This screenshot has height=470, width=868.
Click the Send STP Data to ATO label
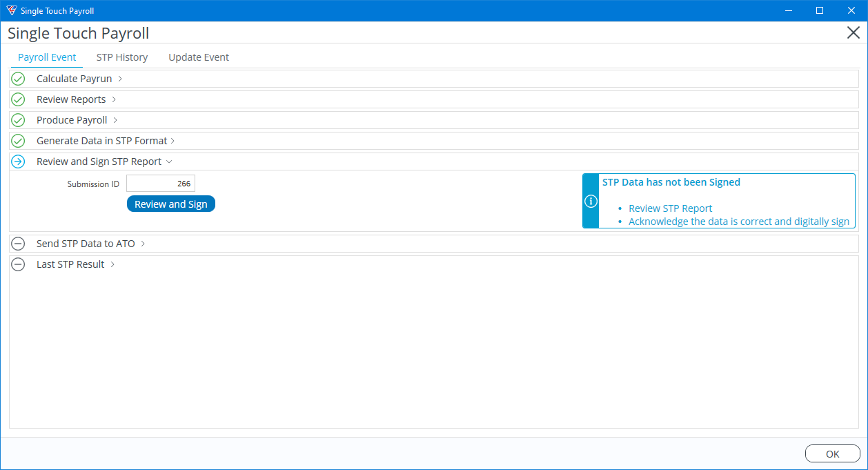pyautogui.click(x=86, y=244)
